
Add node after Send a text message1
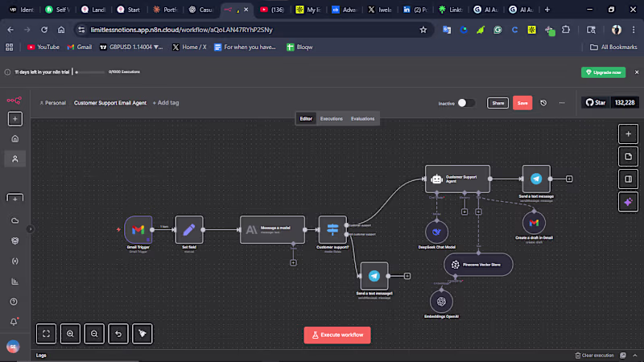click(407, 276)
